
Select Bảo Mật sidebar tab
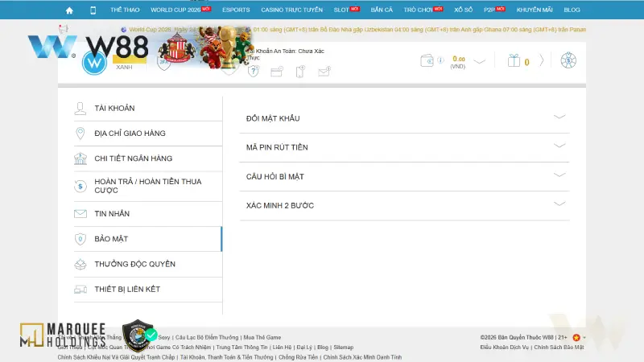coord(148,239)
